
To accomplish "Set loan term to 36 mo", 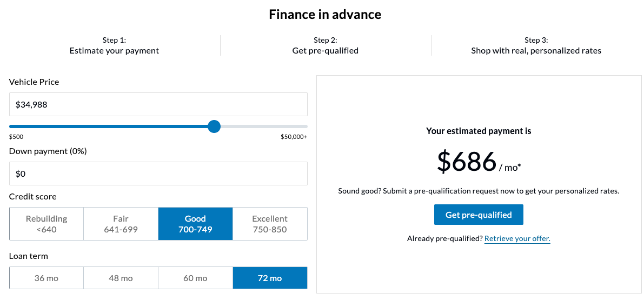I will (47, 278).
